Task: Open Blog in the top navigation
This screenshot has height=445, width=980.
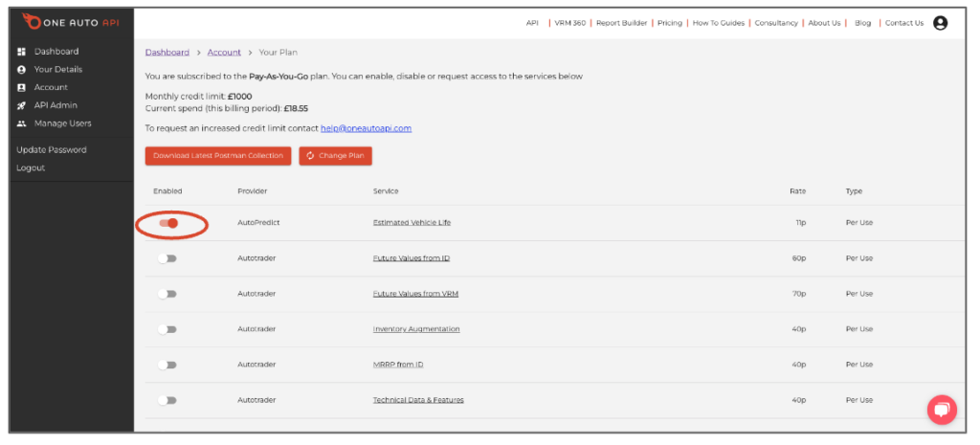Action: tap(862, 23)
